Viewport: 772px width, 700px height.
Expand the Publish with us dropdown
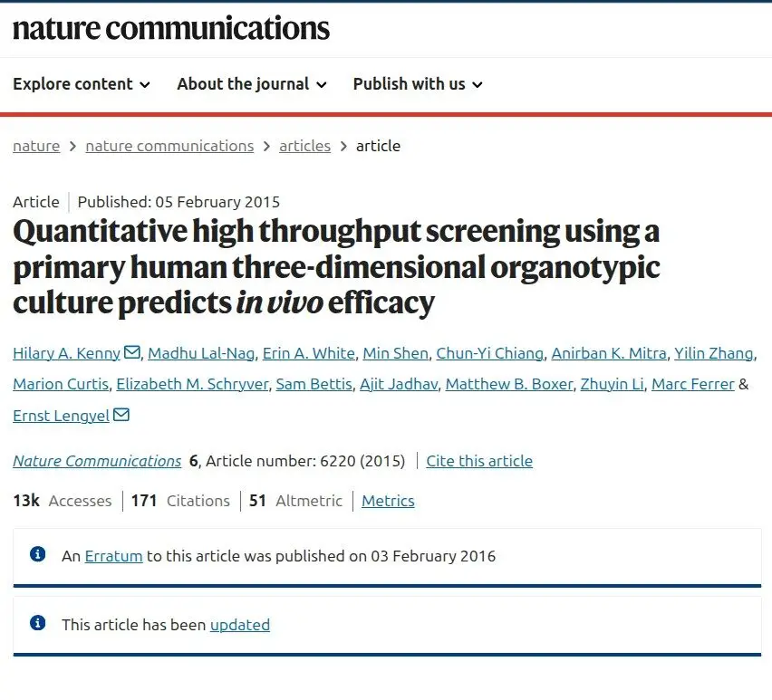pos(418,84)
